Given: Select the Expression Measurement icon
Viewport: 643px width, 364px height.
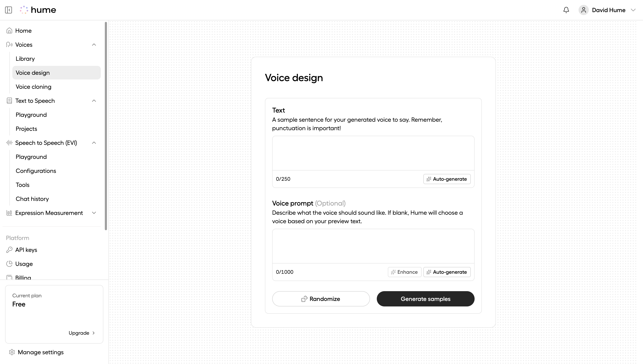Looking at the screenshot, I should click(9, 213).
